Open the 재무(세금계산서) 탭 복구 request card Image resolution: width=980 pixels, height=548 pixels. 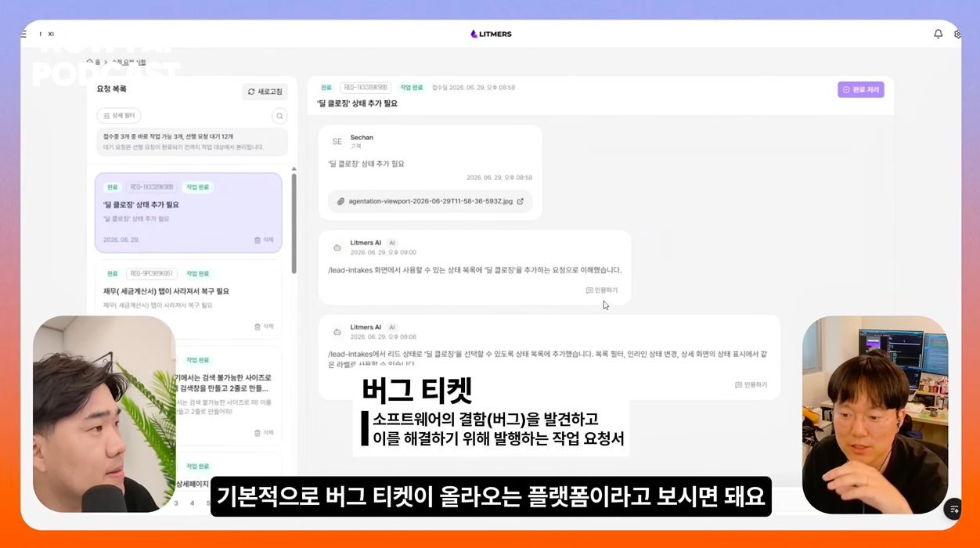tap(189, 299)
